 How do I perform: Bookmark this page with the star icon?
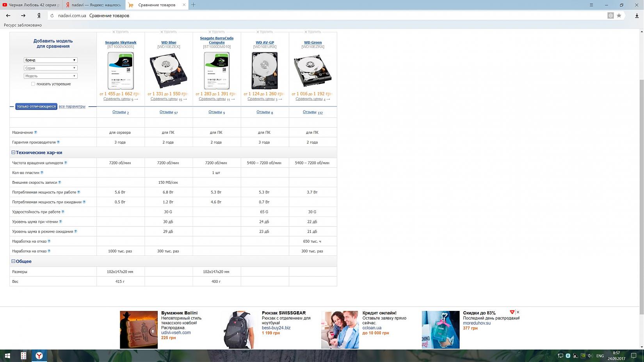point(619,16)
